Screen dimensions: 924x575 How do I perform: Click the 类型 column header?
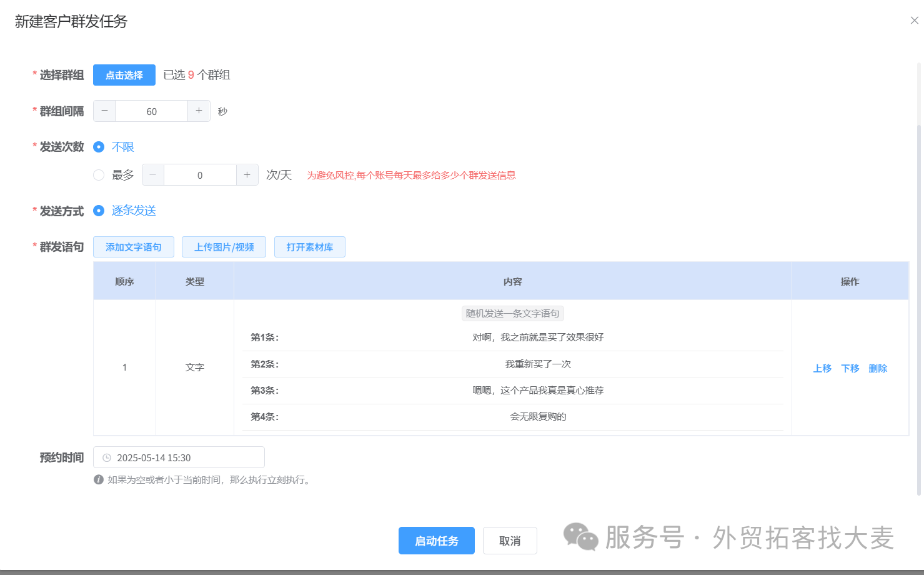pos(195,281)
